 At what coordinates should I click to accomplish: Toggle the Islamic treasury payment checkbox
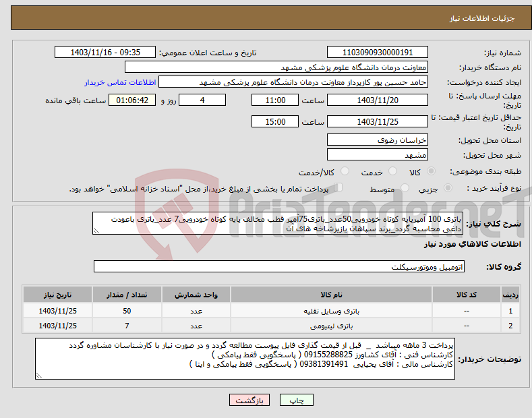click(338, 187)
